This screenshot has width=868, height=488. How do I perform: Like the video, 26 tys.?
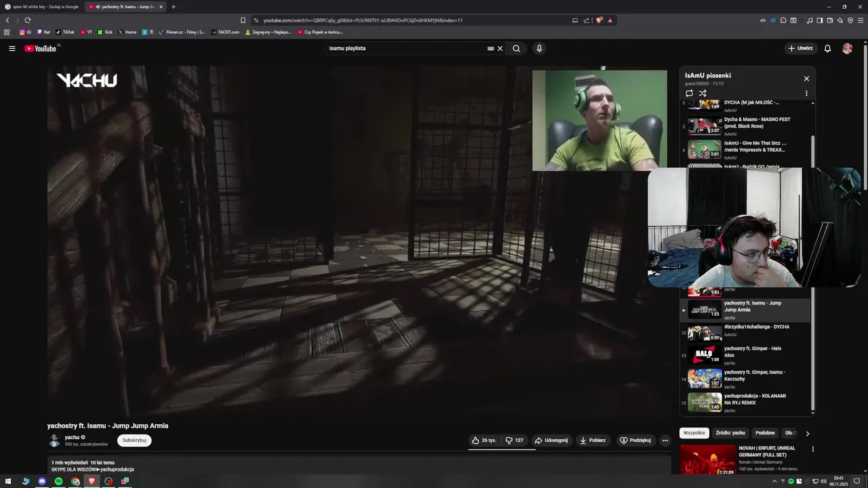484,440
